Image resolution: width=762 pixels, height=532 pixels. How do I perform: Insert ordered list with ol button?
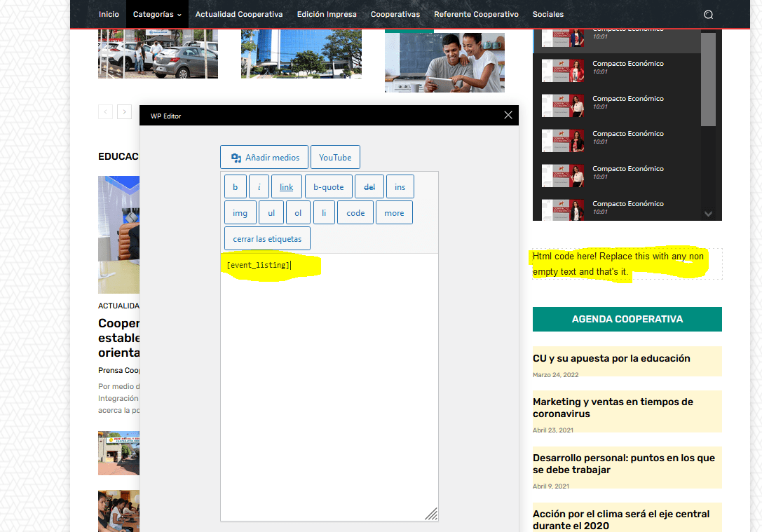(x=298, y=213)
